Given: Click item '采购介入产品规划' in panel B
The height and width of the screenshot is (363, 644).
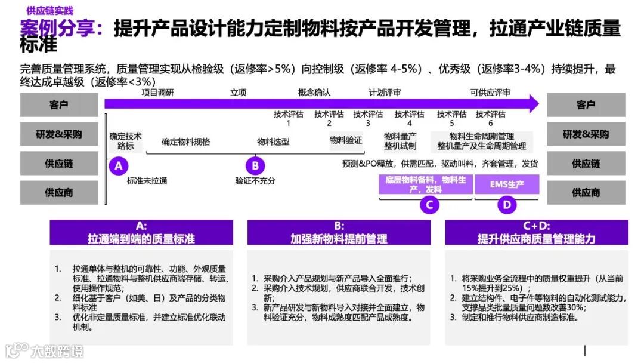Looking at the screenshot, I should (x=332, y=278).
